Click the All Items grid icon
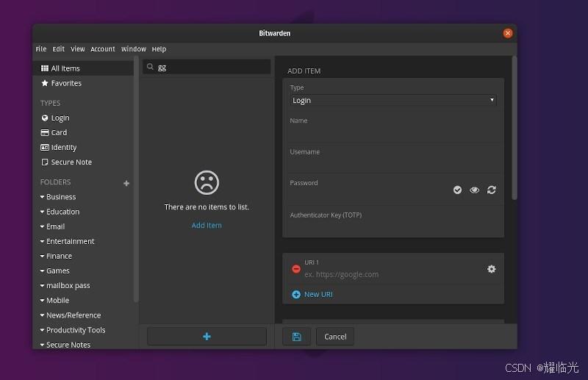The image size is (588, 380). tap(45, 68)
